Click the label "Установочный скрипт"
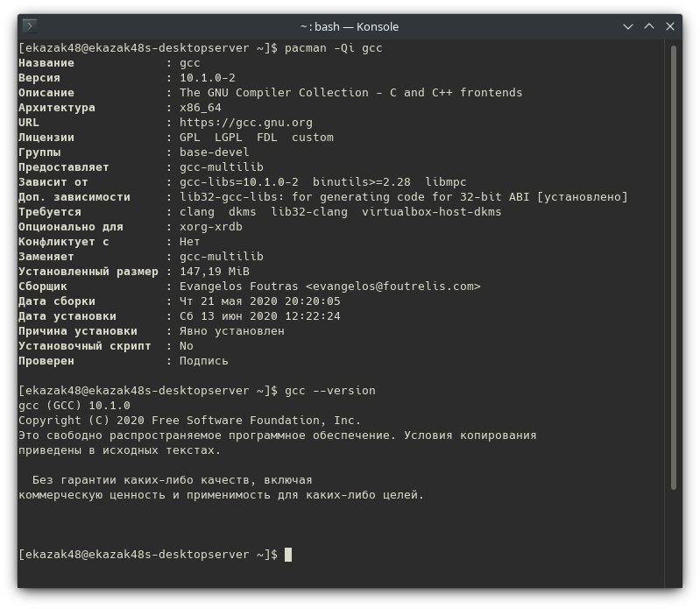 (84, 346)
